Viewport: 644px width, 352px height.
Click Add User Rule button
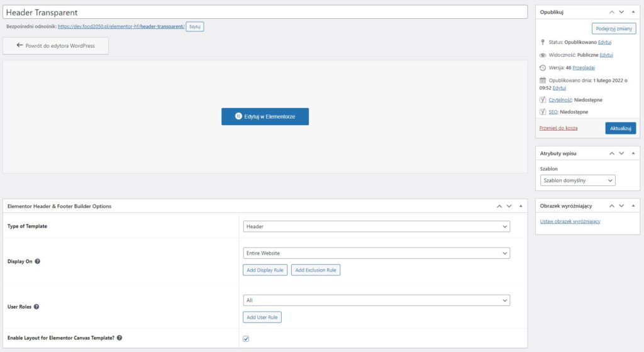tap(262, 317)
